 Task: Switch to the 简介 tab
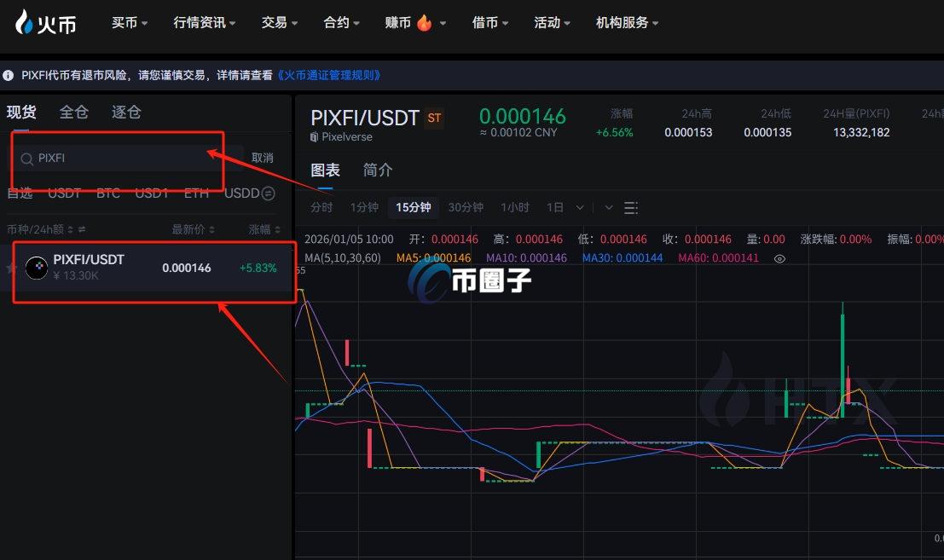[x=378, y=170]
